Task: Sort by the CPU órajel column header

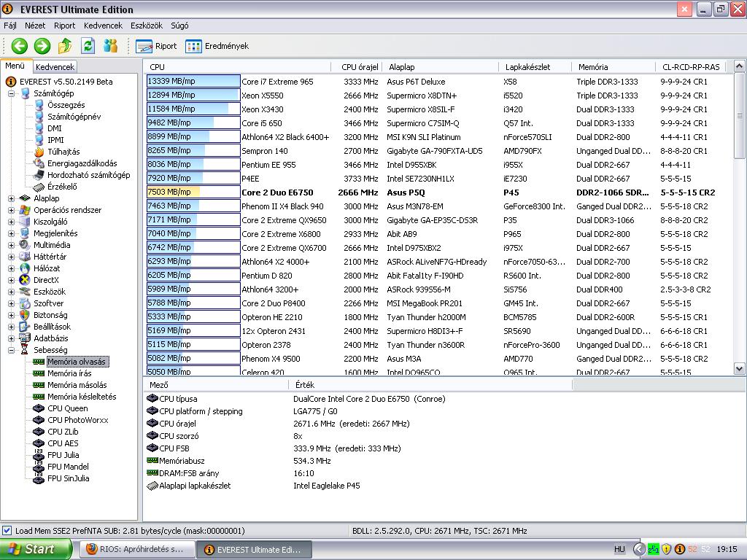Action: click(357, 67)
